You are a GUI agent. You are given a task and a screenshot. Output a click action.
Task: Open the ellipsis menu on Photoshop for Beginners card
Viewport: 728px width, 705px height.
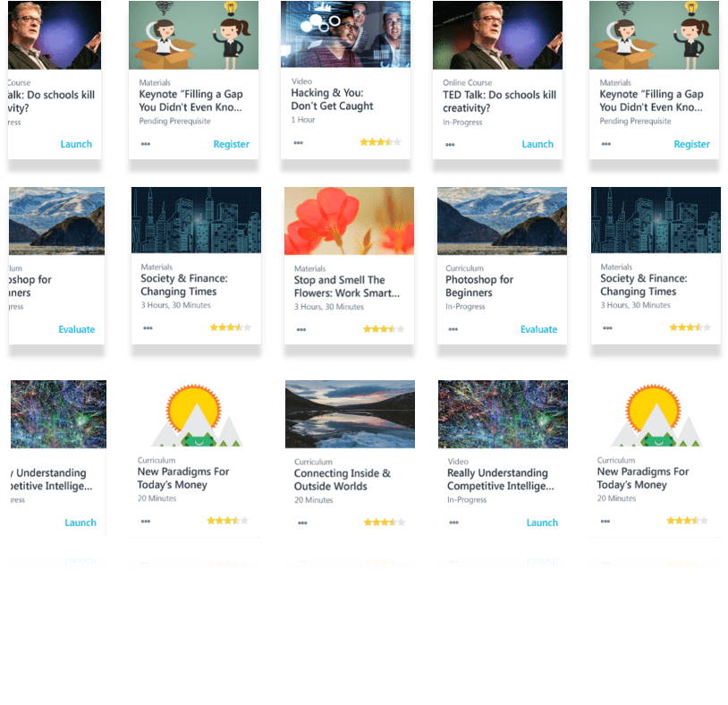453,329
